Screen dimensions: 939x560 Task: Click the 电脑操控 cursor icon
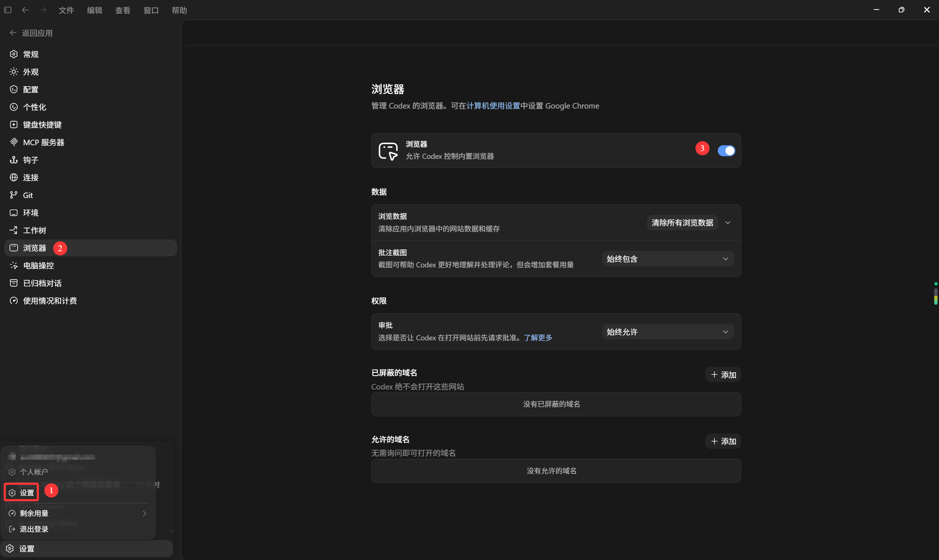pyautogui.click(x=14, y=266)
